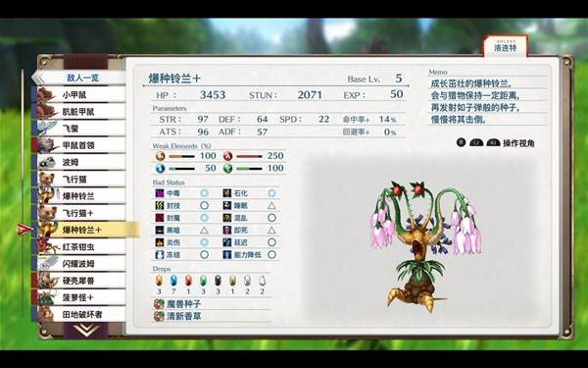Click the highlighted 爆种铃兰＋ list row
The width and height of the screenshot is (588, 368).
tap(87, 230)
